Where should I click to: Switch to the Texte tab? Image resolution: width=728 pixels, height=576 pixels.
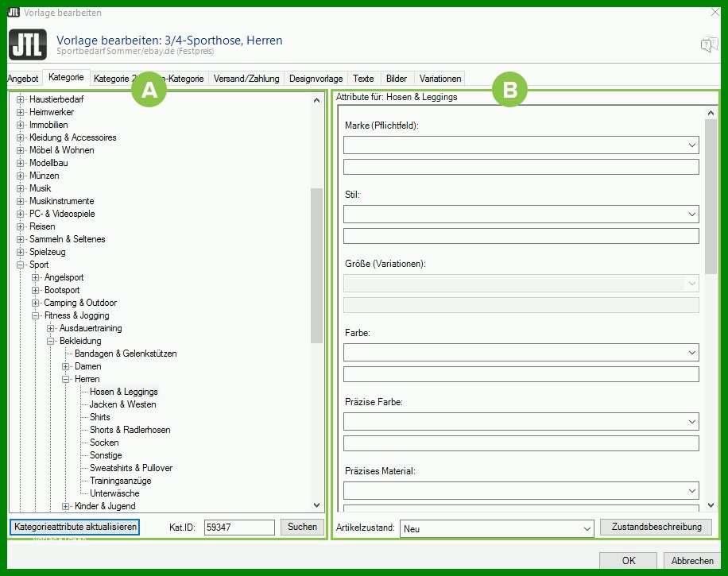click(x=363, y=79)
